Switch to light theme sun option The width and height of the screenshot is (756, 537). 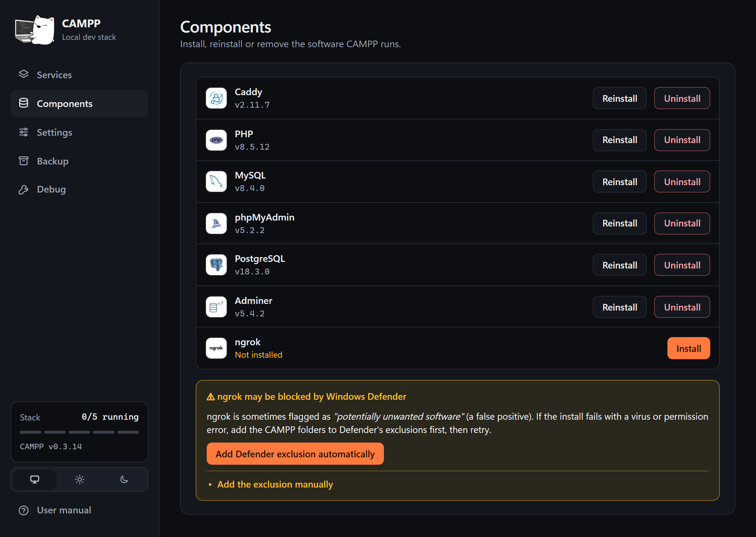pyautogui.click(x=80, y=479)
